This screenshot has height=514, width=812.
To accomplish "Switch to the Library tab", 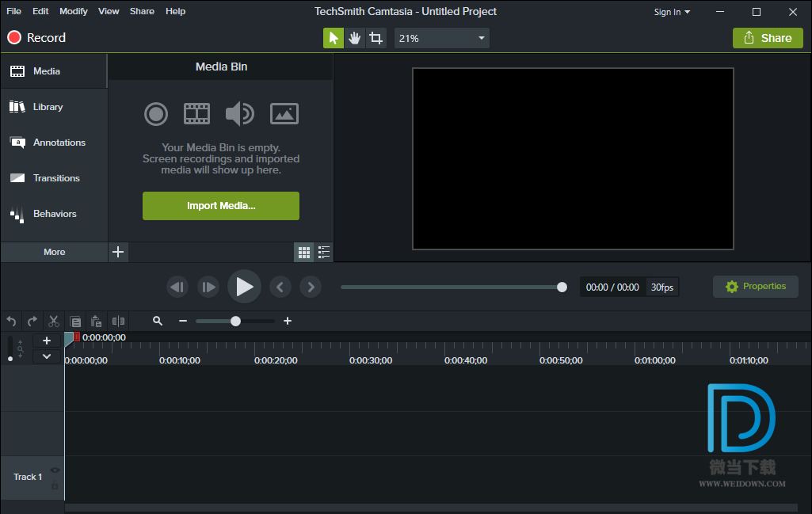I will tap(54, 107).
